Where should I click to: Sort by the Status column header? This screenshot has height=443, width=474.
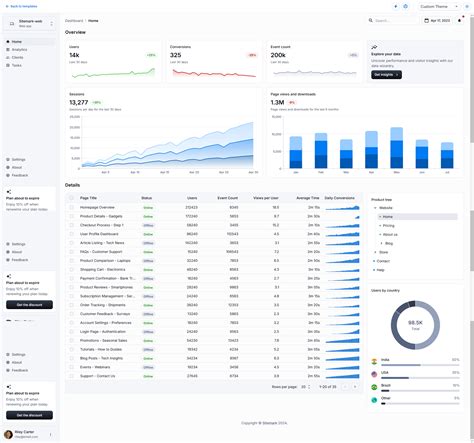(146, 198)
